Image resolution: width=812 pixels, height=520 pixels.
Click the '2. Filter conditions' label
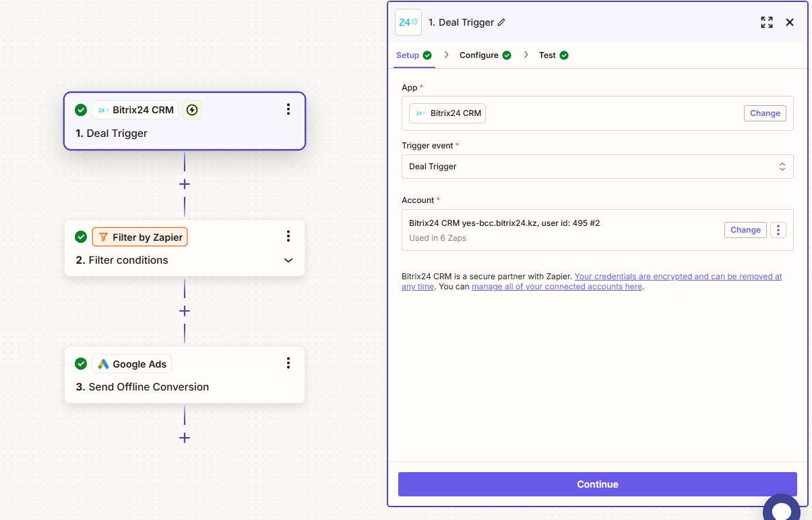[122, 260]
